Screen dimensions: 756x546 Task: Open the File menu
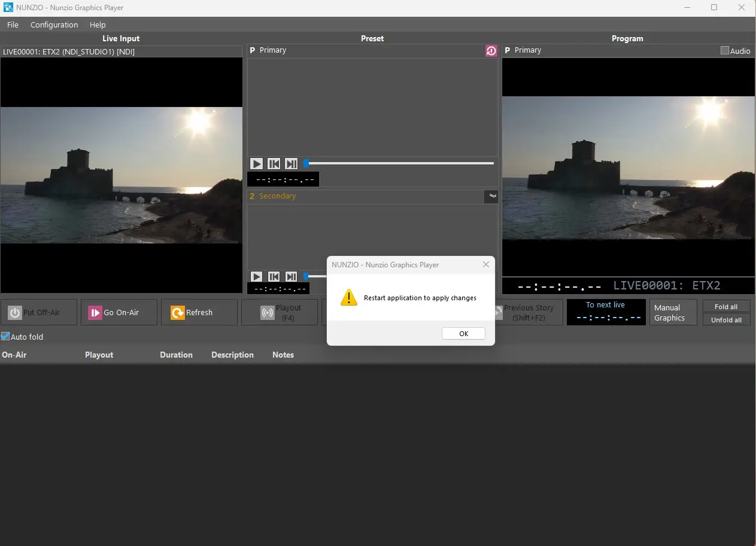tap(13, 25)
